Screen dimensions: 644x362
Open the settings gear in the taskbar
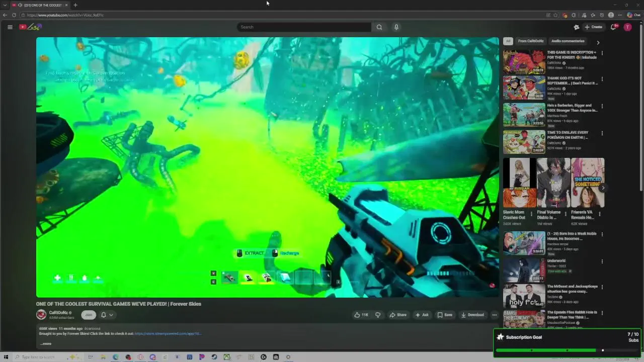pos(288,357)
